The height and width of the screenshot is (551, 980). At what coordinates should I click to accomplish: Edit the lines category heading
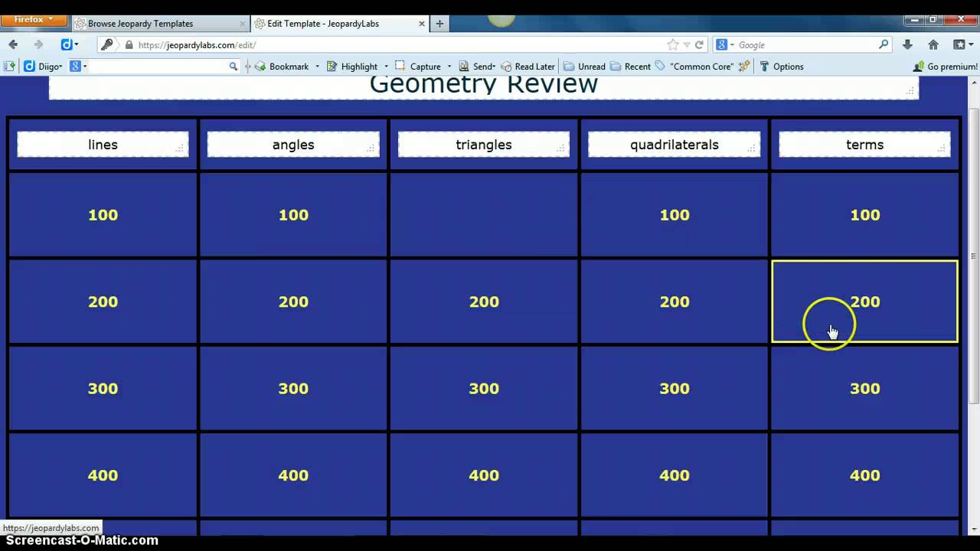click(x=103, y=145)
